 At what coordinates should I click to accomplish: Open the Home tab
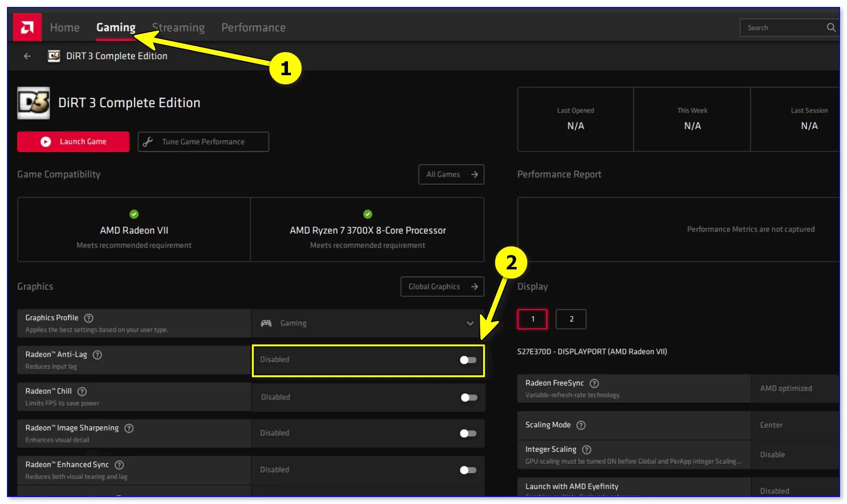(x=65, y=28)
